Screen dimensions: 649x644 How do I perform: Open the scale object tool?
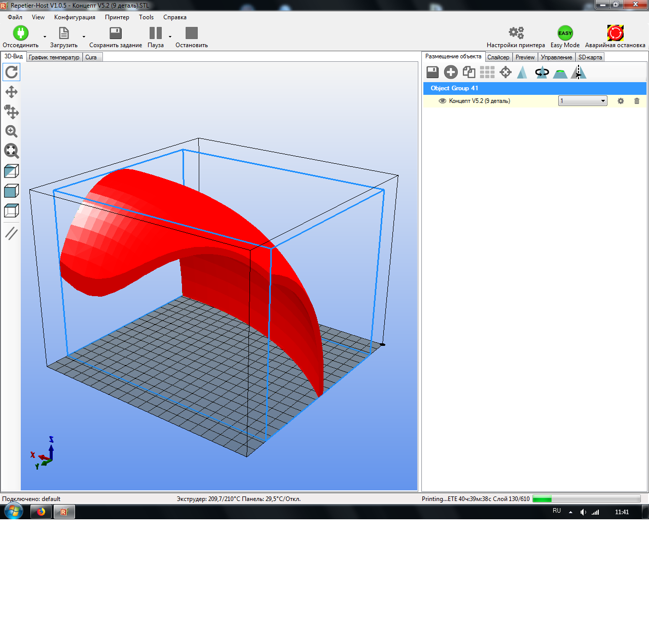click(x=523, y=72)
